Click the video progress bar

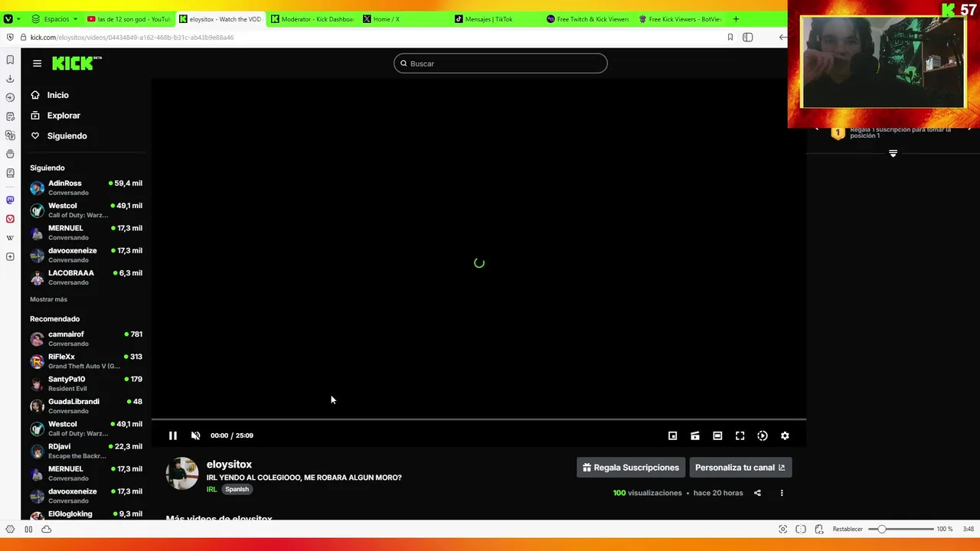[479, 419]
